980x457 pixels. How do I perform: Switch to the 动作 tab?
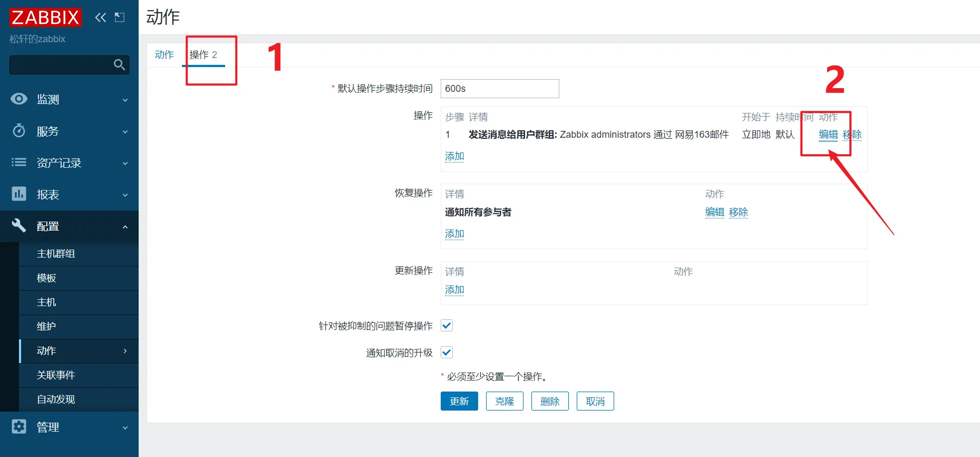click(164, 55)
